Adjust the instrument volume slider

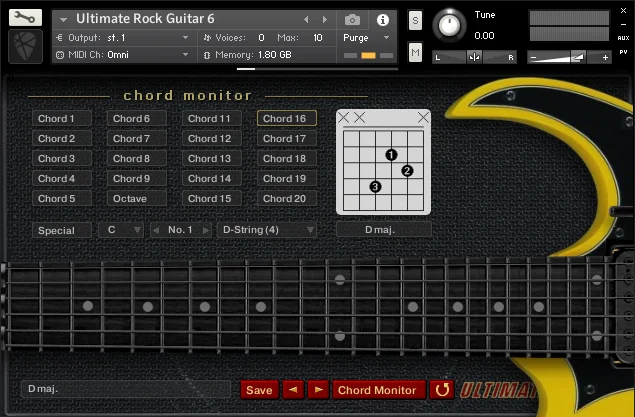tap(569, 57)
